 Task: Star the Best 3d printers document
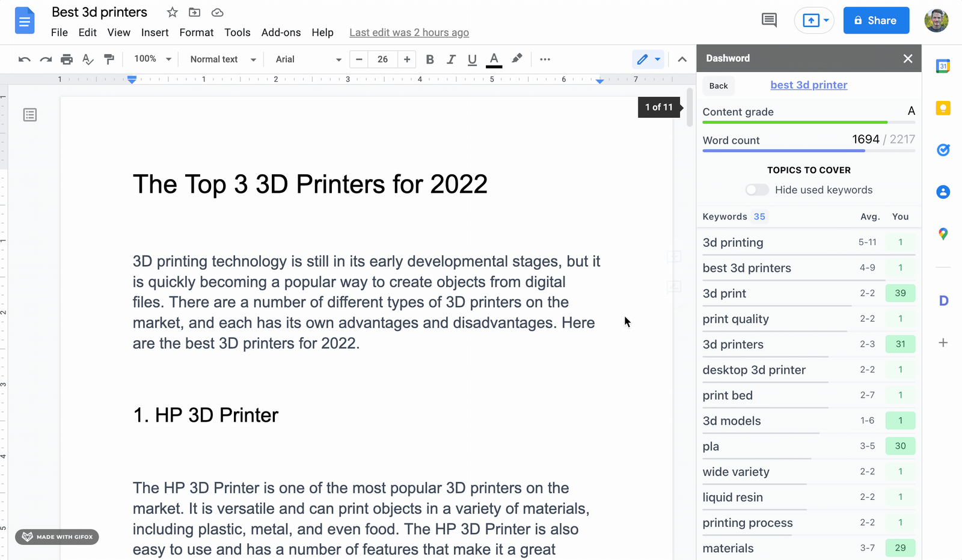coord(173,12)
